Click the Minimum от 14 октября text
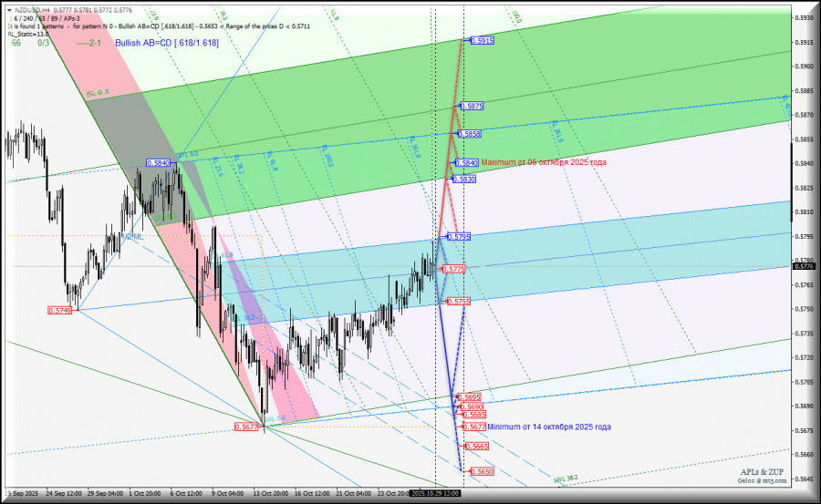 549,427
